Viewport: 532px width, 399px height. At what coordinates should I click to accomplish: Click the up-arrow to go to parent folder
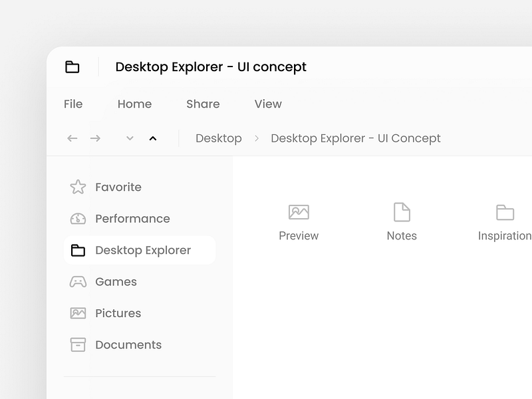click(x=153, y=138)
